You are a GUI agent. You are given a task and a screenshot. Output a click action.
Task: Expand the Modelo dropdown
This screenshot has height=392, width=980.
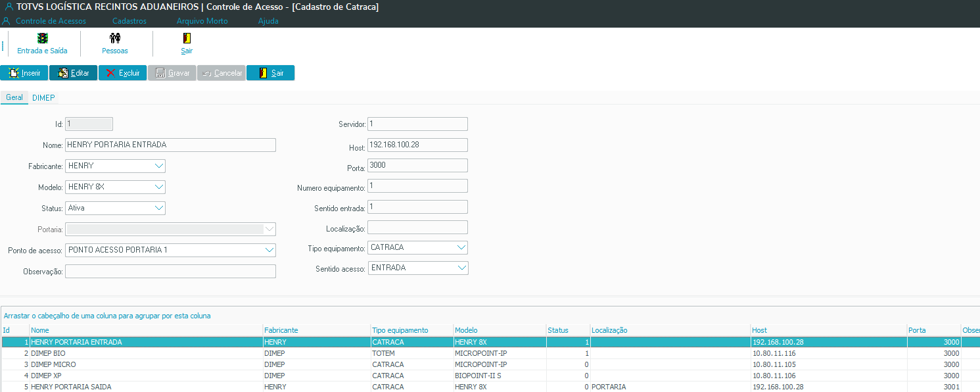point(159,187)
